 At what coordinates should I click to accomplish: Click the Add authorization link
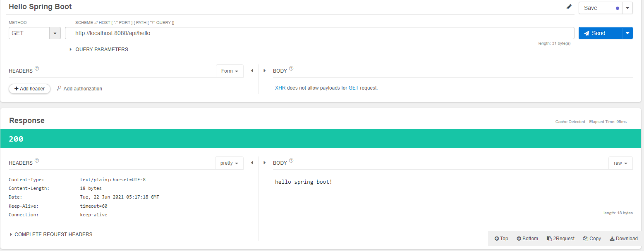coord(82,89)
